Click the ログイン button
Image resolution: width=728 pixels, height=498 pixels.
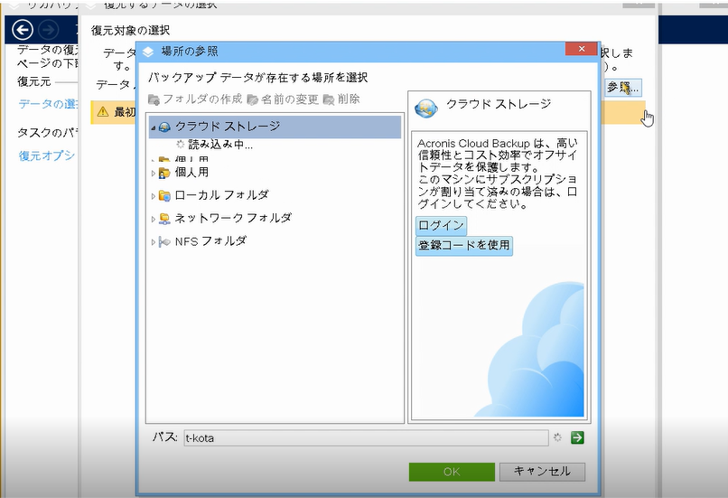[441, 226]
